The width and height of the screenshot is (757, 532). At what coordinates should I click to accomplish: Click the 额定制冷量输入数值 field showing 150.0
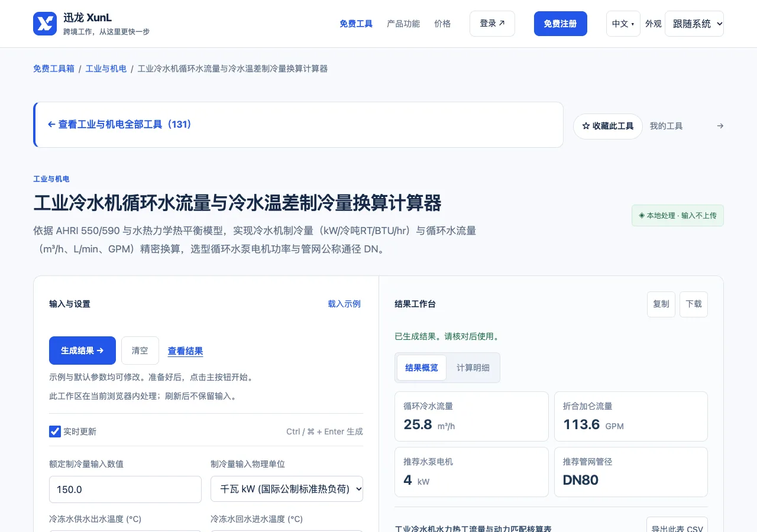(125, 489)
